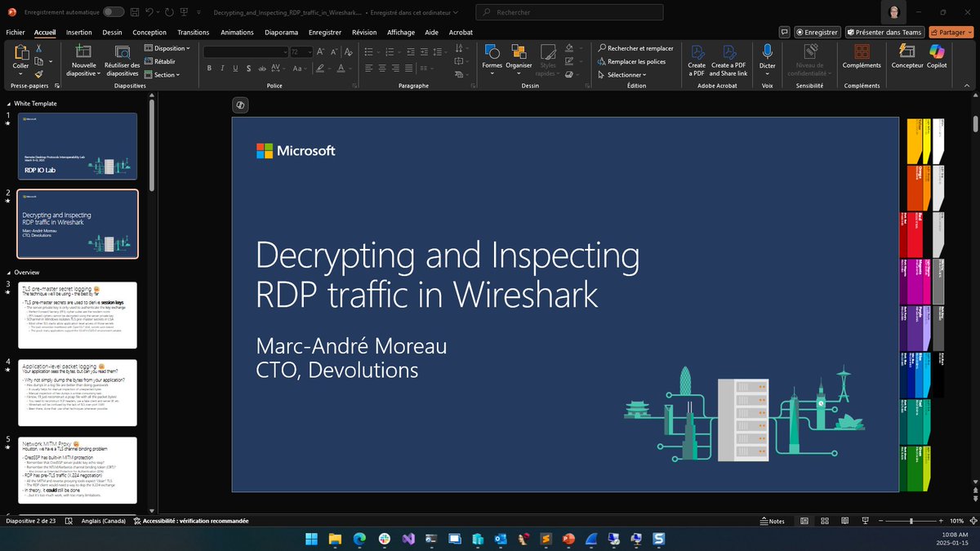
Task: Switch to the Transitions tab
Action: 194,32
